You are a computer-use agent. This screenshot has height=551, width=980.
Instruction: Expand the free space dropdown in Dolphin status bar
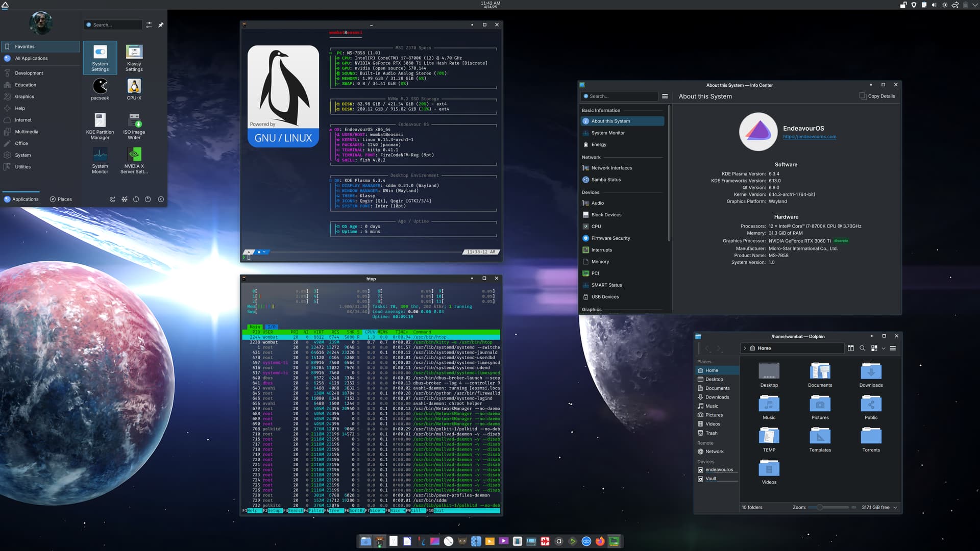(895, 508)
